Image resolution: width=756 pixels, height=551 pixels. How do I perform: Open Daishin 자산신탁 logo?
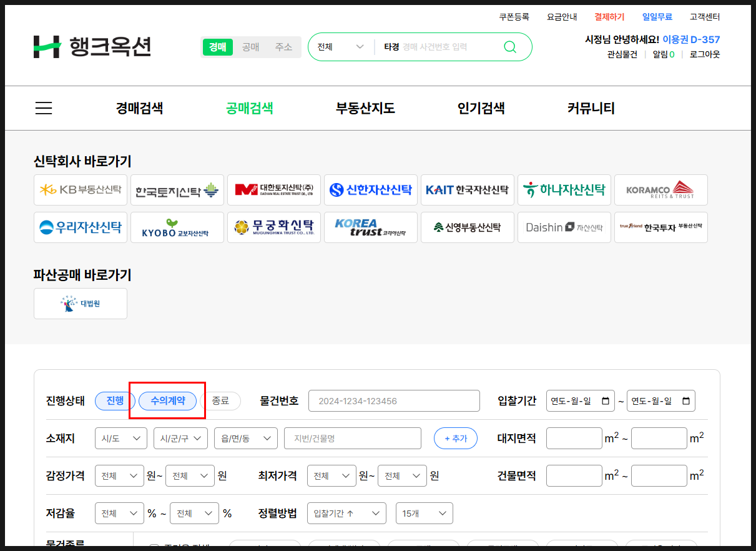click(x=564, y=227)
